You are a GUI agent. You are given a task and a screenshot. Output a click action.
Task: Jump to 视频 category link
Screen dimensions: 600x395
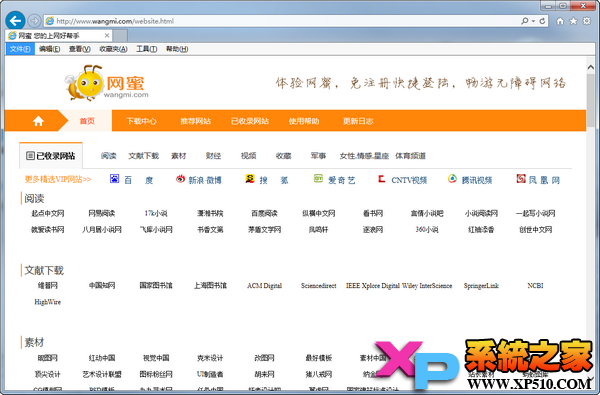[x=248, y=156]
